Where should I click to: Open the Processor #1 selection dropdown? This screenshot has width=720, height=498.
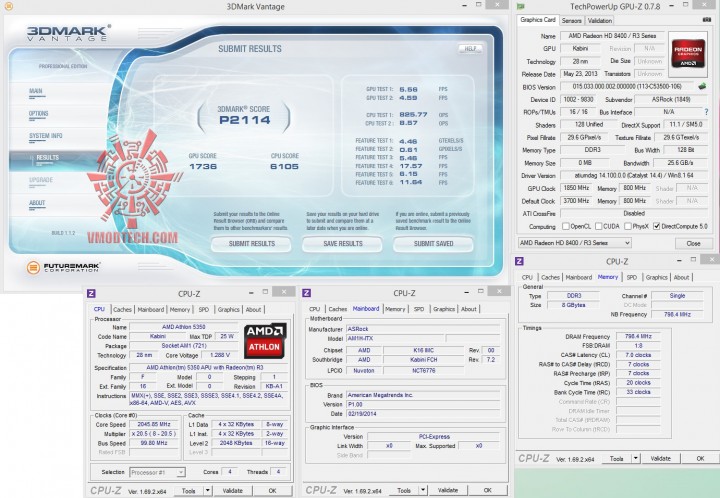coord(157,472)
